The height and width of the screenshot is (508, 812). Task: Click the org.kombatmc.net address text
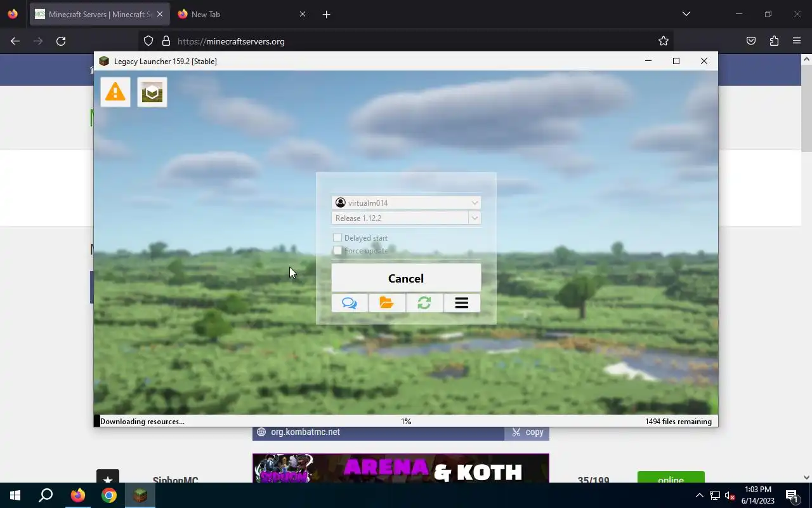pos(305,432)
